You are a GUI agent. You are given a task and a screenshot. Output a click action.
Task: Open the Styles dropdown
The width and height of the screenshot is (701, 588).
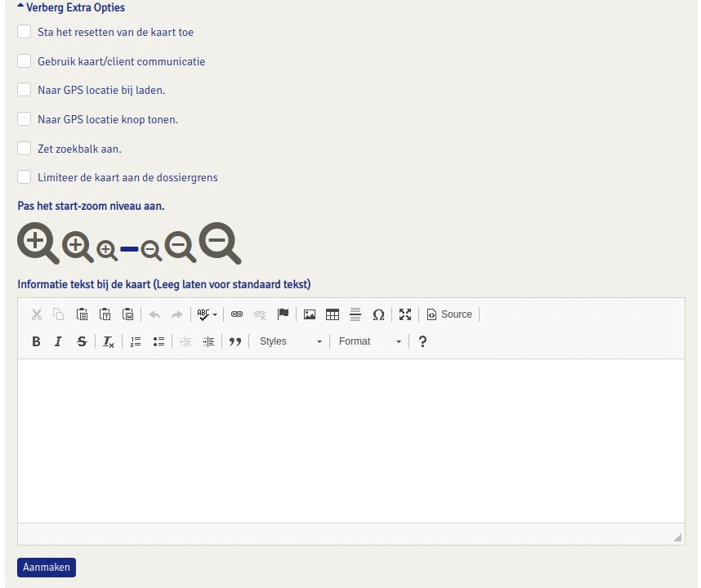point(290,341)
